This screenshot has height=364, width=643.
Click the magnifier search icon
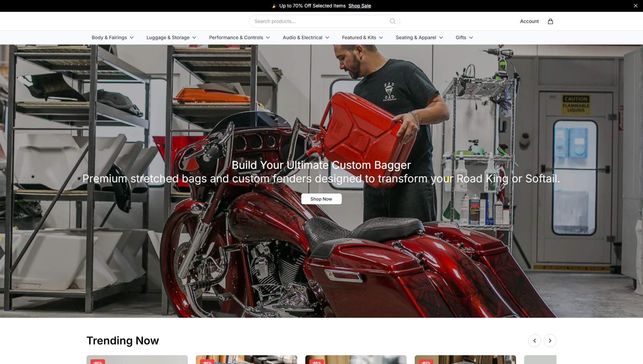click(392, 21)
